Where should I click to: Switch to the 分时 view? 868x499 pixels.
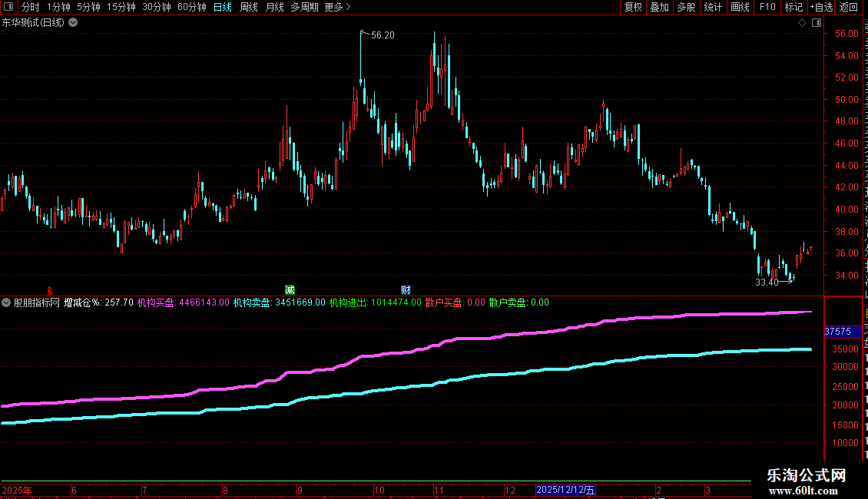[31, 7]
